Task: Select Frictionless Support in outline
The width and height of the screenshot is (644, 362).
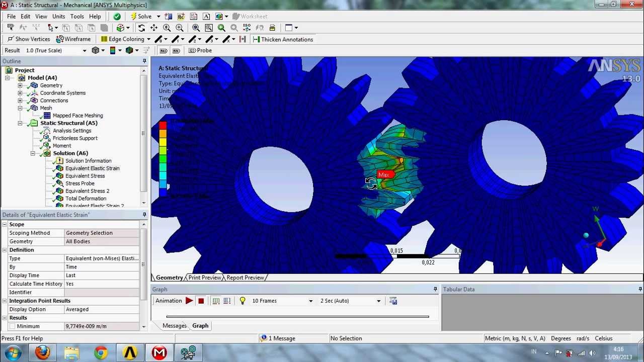Action: [75, 138]
